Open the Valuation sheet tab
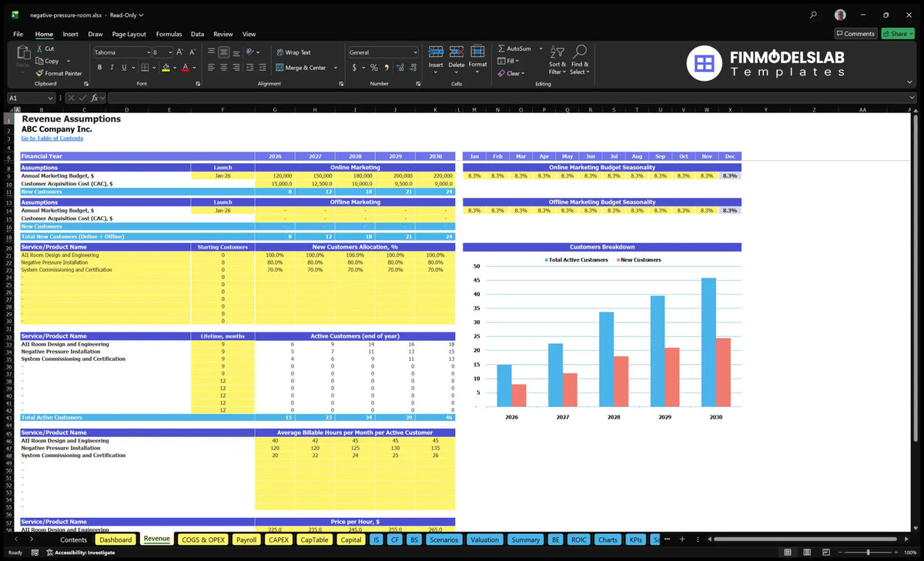This screenshot has height=561, width=924. click(484, 539)
